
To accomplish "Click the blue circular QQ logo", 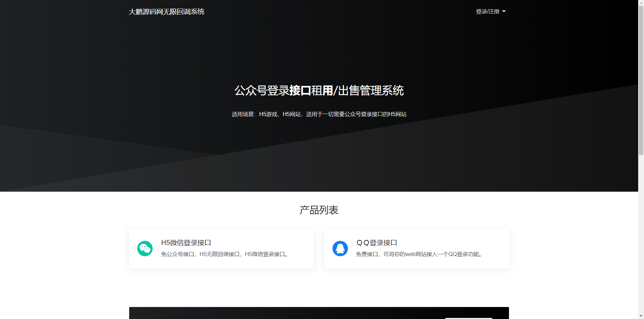I will coord(340,248).
